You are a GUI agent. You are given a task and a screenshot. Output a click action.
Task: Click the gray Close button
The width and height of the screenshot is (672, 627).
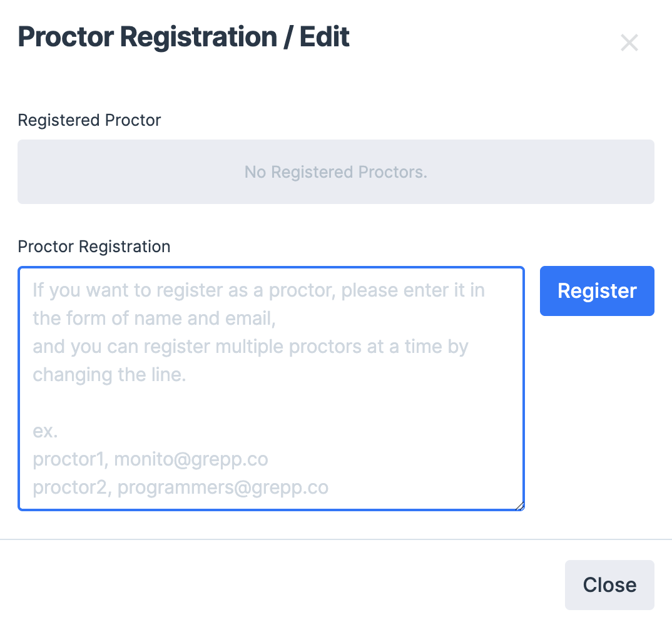point(609,584)
